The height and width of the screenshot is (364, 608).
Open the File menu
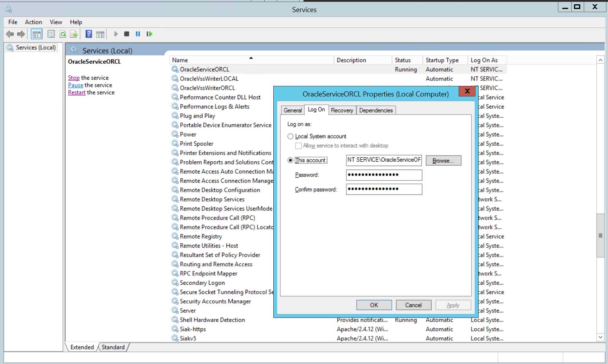pyautogui.click(x=13, y=22)
